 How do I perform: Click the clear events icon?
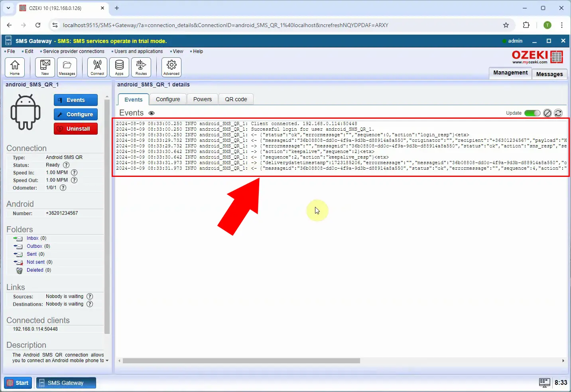(547, 113)
